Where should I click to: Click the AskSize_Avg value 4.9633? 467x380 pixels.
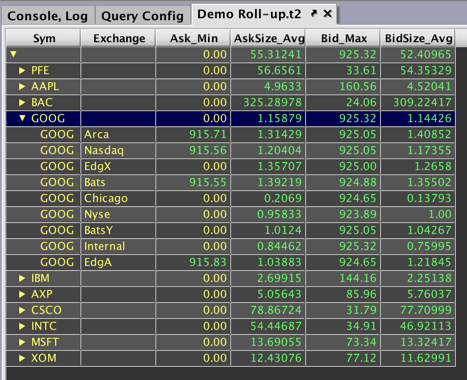tap(283, 86)
